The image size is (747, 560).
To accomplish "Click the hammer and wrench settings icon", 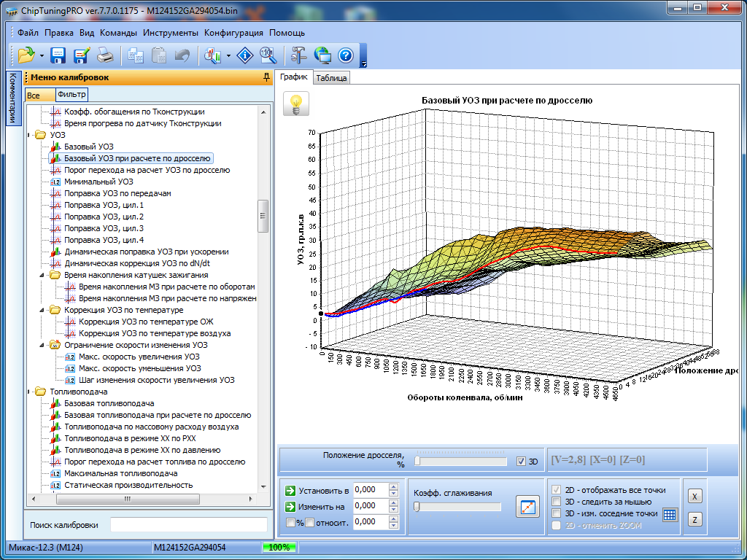I will pos(298,55).
